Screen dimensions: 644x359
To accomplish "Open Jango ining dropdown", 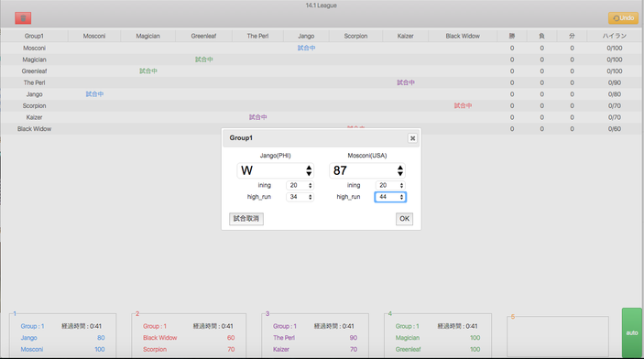I will [x=300, y=185].
